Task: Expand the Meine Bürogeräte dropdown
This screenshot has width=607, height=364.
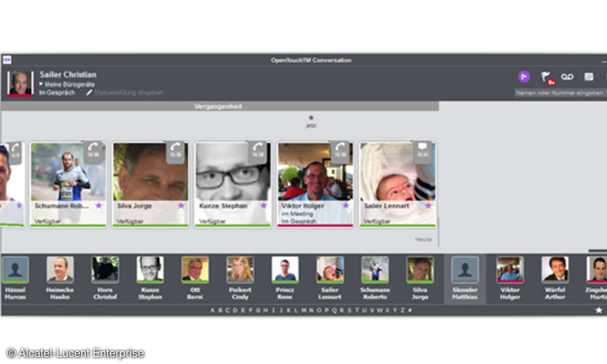Action: pyautogui.click(x=67, y=84)
